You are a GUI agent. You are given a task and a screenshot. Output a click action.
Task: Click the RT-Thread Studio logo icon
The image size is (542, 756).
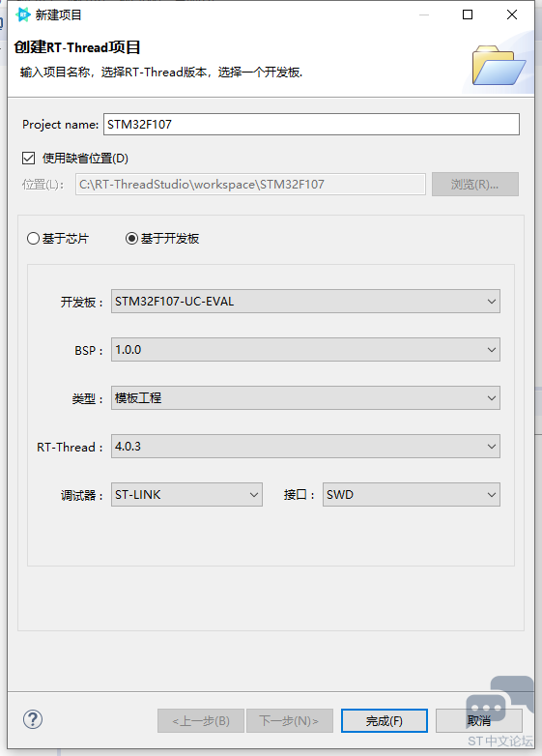pos(22,15)
